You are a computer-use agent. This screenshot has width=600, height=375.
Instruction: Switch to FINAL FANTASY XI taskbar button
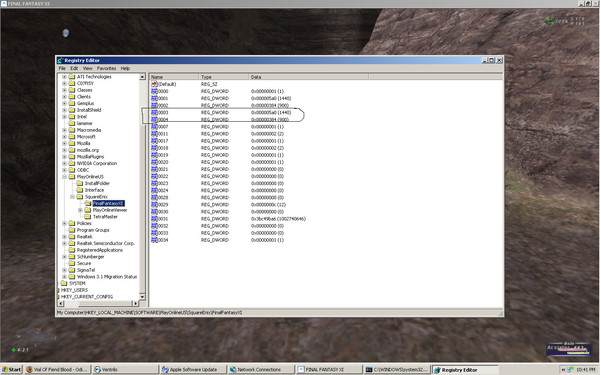pyautogui.click(x=329, y=370)
